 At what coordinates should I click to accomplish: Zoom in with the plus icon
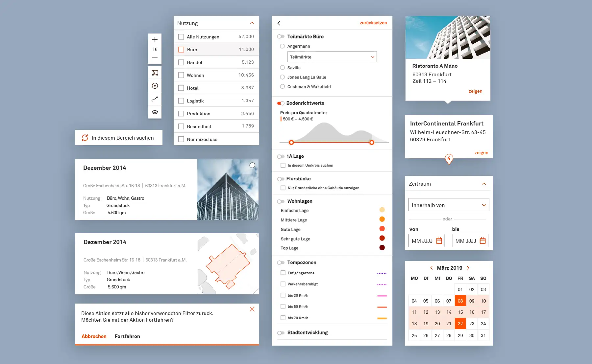(x=155, y=40)
